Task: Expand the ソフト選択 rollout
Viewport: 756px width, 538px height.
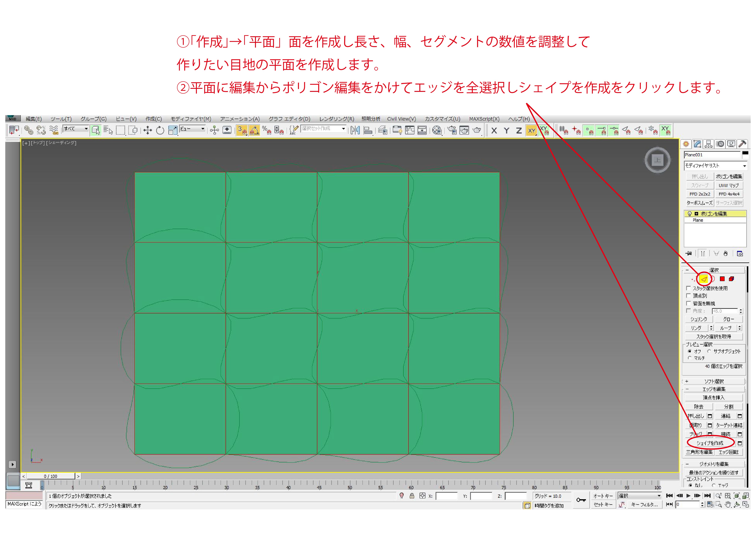Action: (x=714, y=381)
